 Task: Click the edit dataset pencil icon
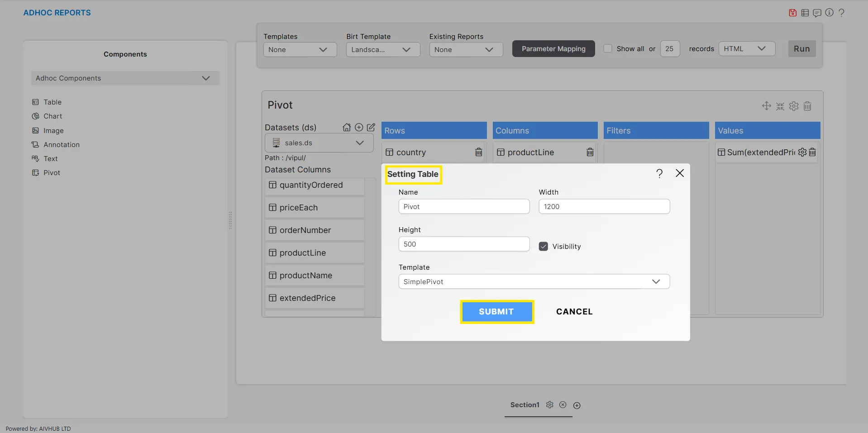[371, 128]
